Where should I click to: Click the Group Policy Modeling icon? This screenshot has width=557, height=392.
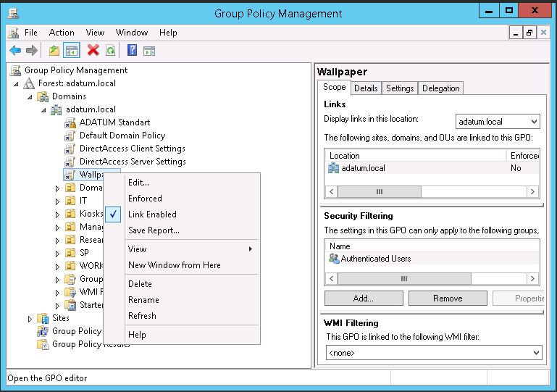pos(43,331)
